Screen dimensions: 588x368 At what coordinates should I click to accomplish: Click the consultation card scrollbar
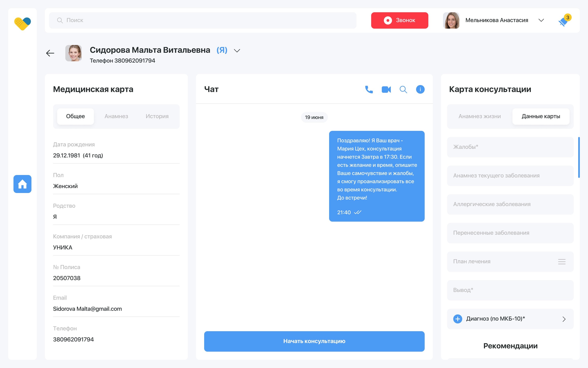[579, 157]
